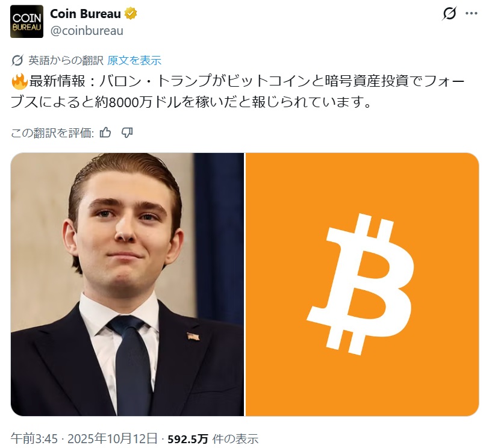The height and width of the screenshot is (448, 489).
Task: Click the 英語からの翻訳 label
Action: click(66, 60)
